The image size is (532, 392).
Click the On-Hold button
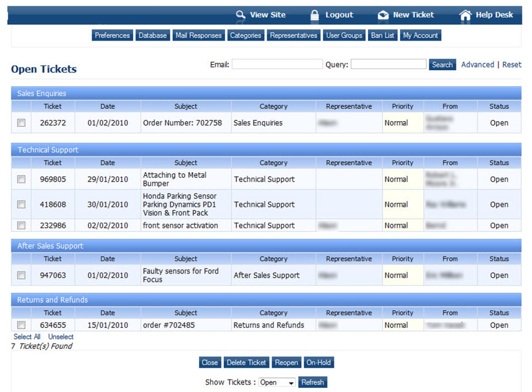319,362
